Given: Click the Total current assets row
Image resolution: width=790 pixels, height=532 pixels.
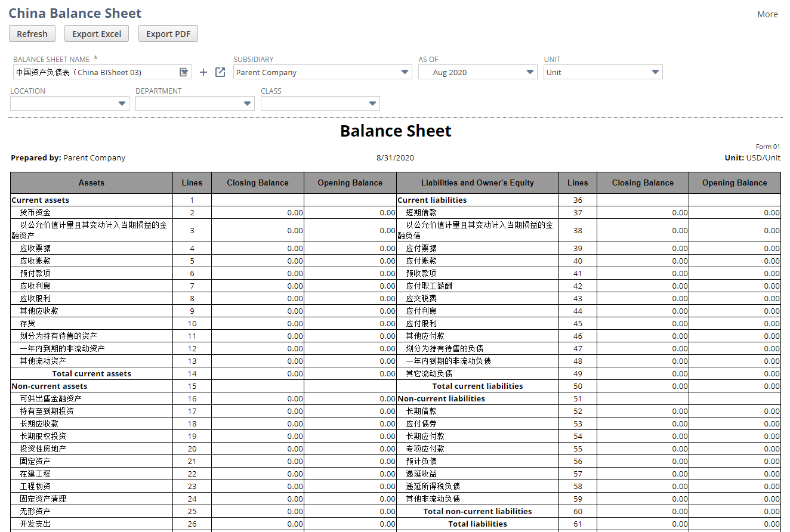Looking at the screenshot, I should tap(92, 374).
